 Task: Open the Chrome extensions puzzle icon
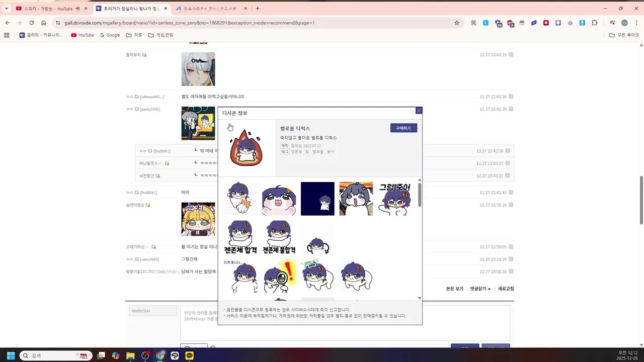coord(595,23)
